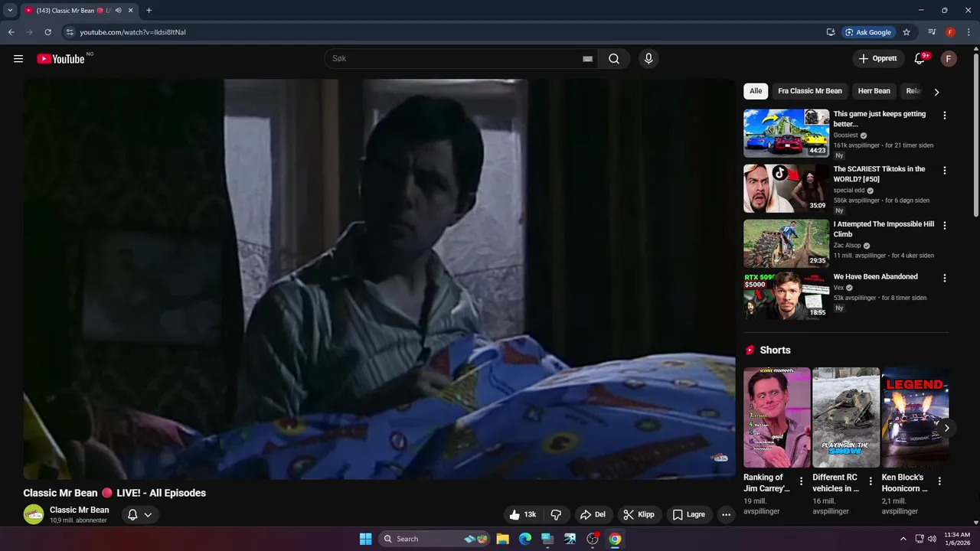Open the notifications bell in the header
The image size is (980, 551).
[x=920, y=59]
